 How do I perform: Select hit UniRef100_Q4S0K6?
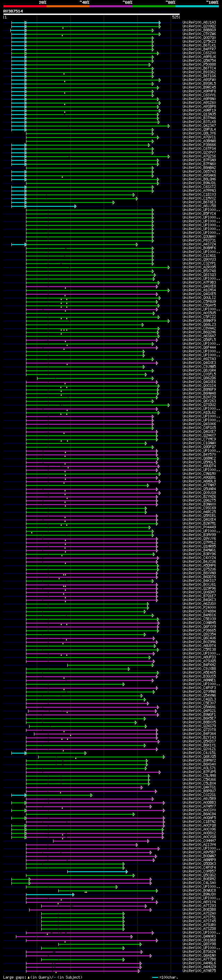(x=199, y=424)
